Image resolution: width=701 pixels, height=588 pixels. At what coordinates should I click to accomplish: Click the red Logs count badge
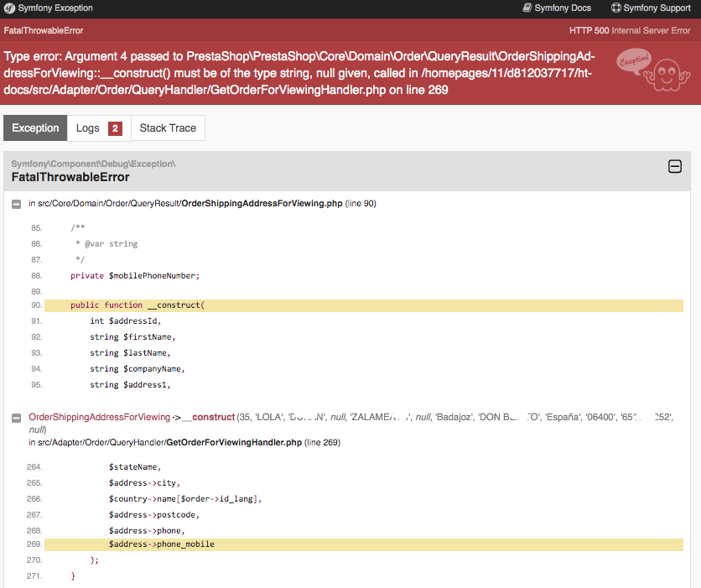point(115,129)
